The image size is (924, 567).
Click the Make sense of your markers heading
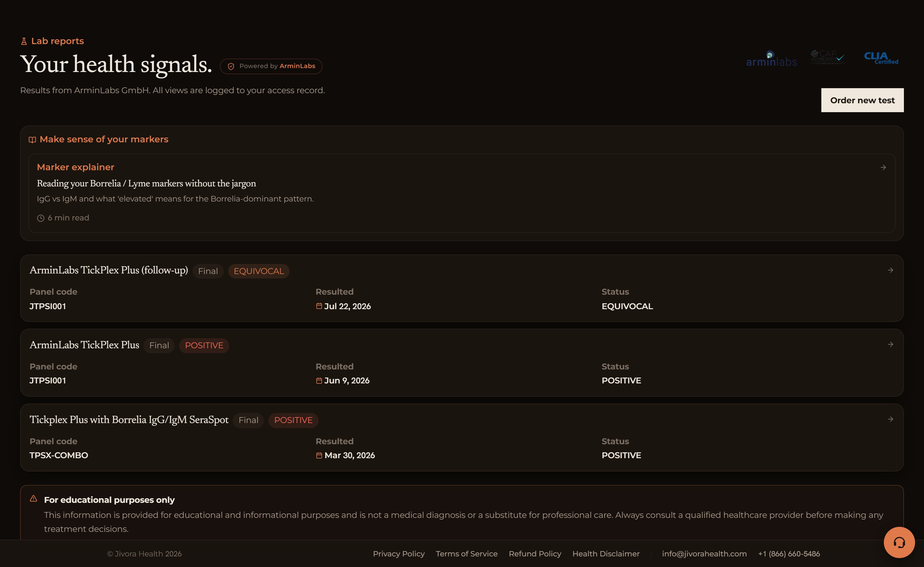(104, 139)
